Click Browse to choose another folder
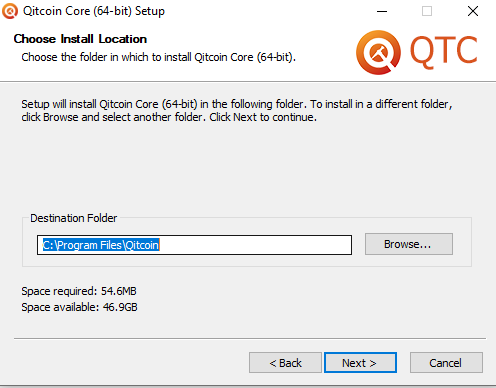This screenshot has width=496, height=388. click(409, 244)
